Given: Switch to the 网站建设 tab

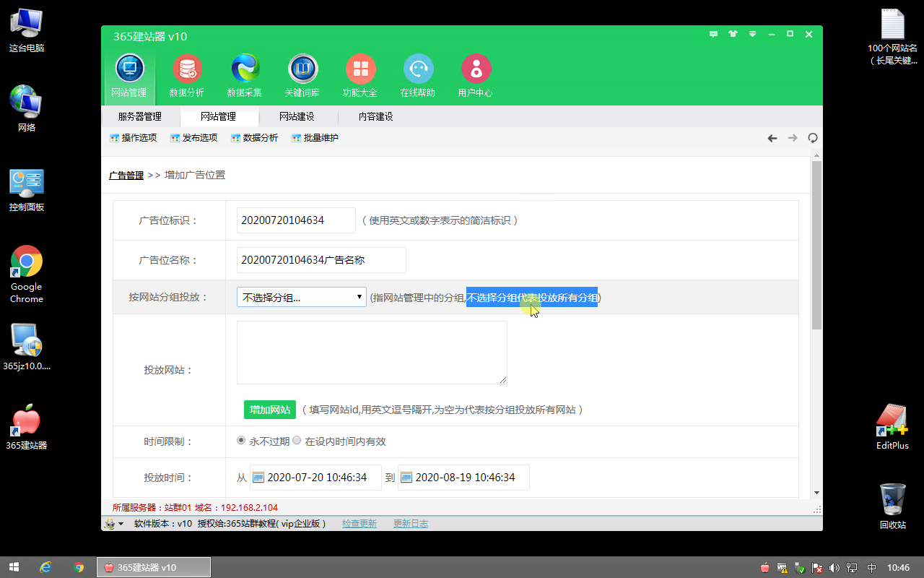Looking at the screenshot, I should (x=297, y=116).
